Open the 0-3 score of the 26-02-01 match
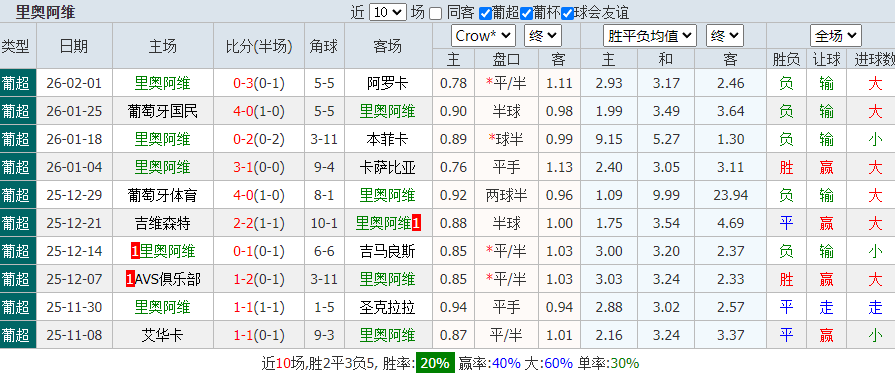Screen dimensions: 895x373 click(x=243, y=83)
